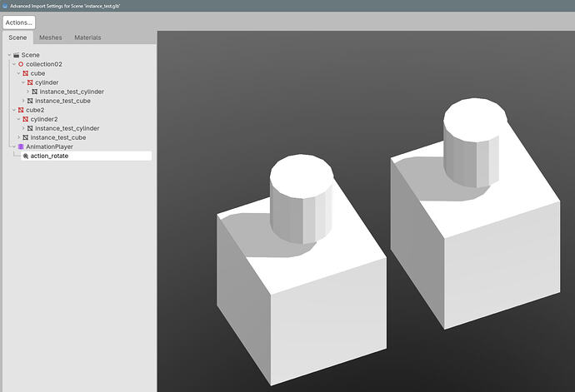Click mesh icon of instance_test_cylinder under cylinder2
Image resolution: width=575 pixels, height=392 pixels.
tap(30, 128)
